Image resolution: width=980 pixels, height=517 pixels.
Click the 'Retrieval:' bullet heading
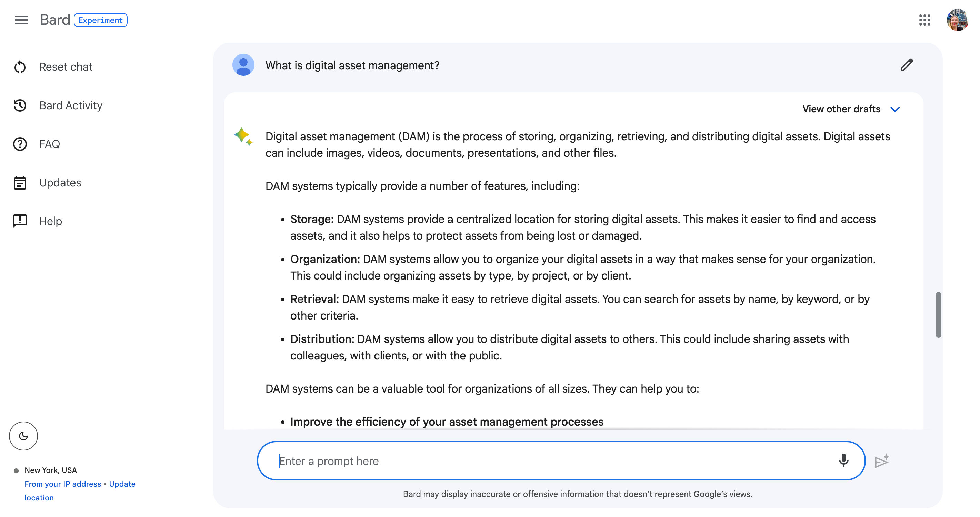[314, 299]
